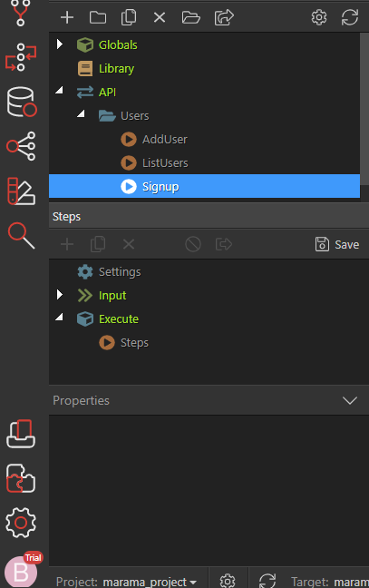This screenshot has width=369, height=588.
Task: Open the marama_project project dropdown
Action: [150, 582]
